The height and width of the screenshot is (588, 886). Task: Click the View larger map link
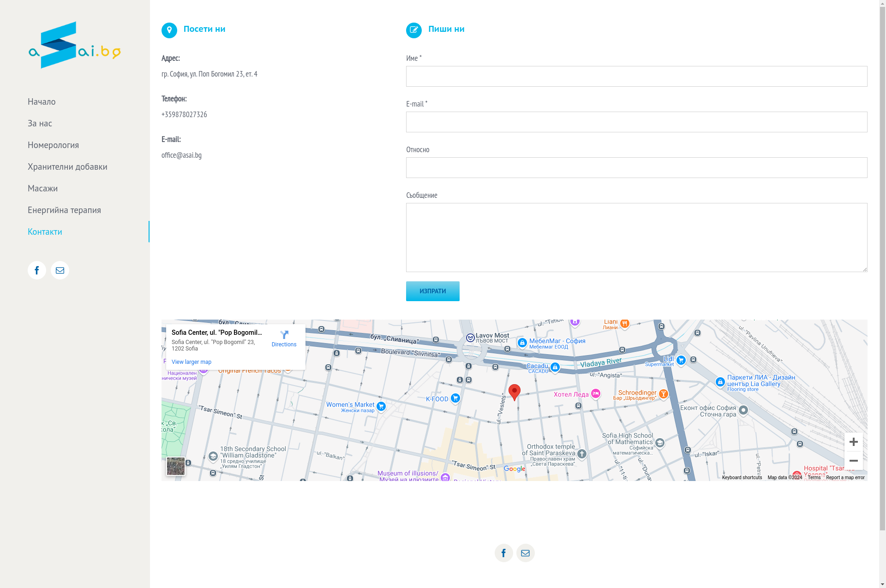pos(192,362)
